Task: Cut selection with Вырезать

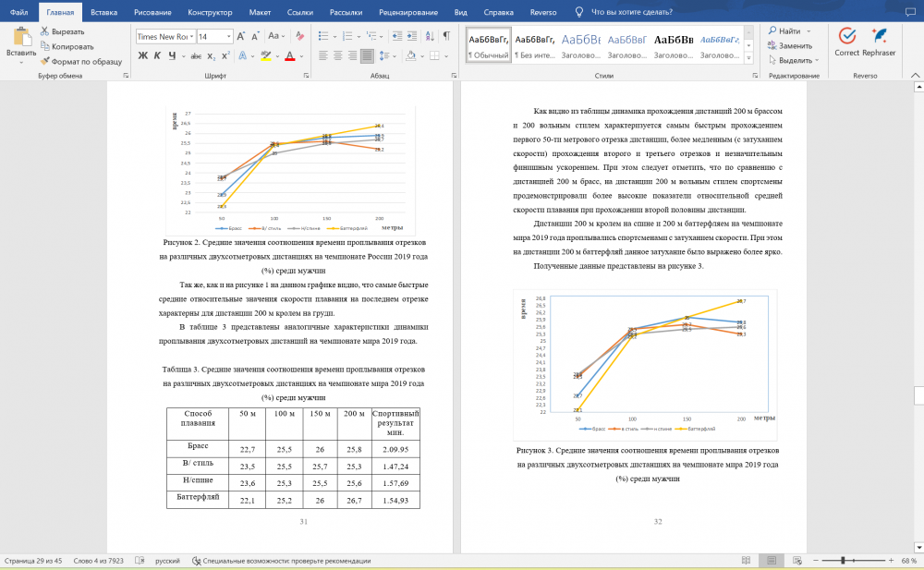Action: click(63, 31)
